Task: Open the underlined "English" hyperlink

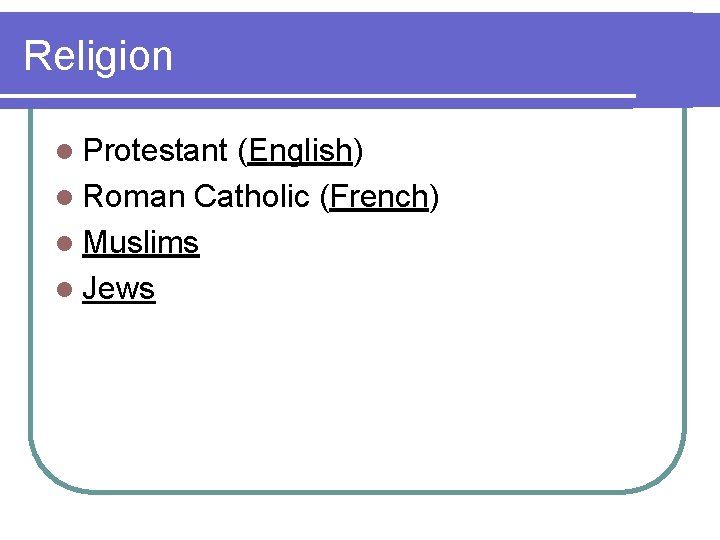Action: (300, 151)
